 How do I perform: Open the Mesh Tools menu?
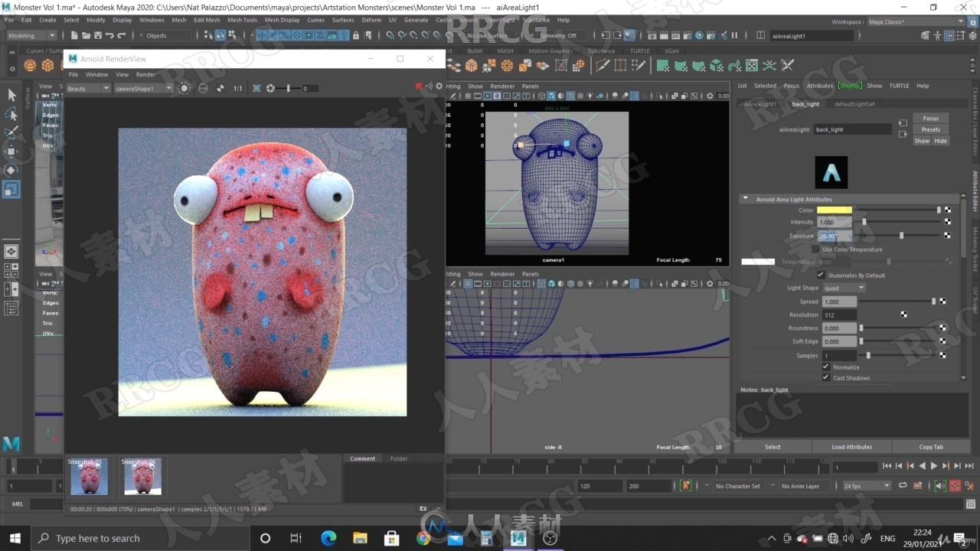coord(242,20)
